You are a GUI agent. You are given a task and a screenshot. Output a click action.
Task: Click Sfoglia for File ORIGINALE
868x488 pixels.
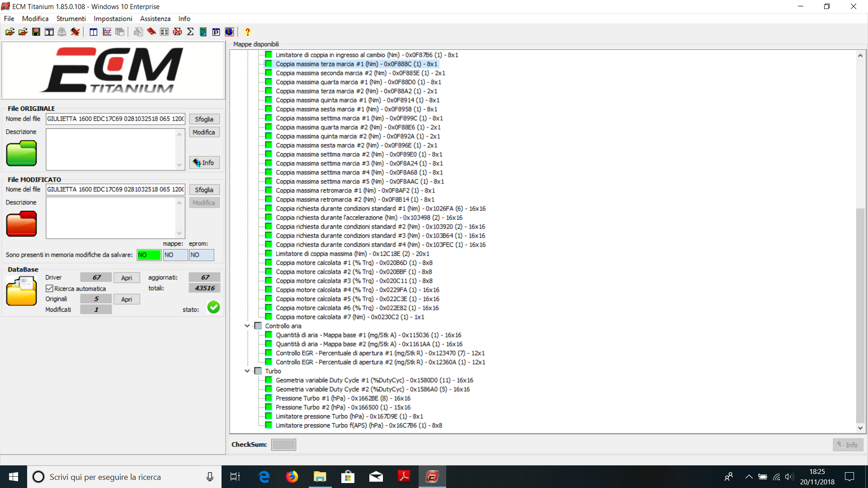[x=204, y=119]
